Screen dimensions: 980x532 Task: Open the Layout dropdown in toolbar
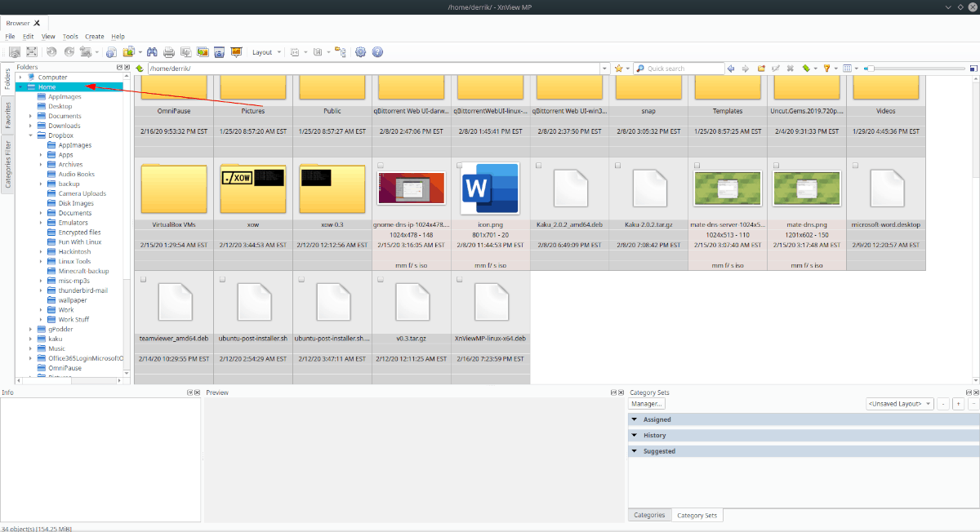pos(266,52)
